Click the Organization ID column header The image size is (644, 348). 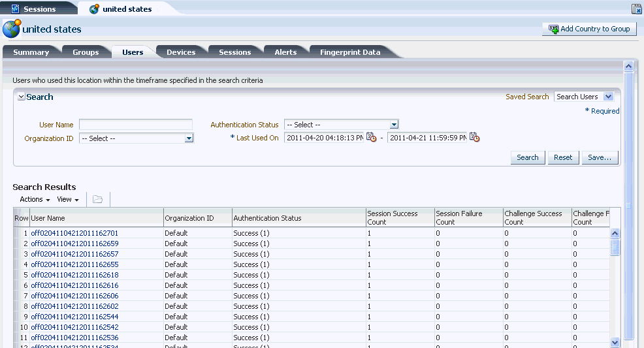pos(198,218)
